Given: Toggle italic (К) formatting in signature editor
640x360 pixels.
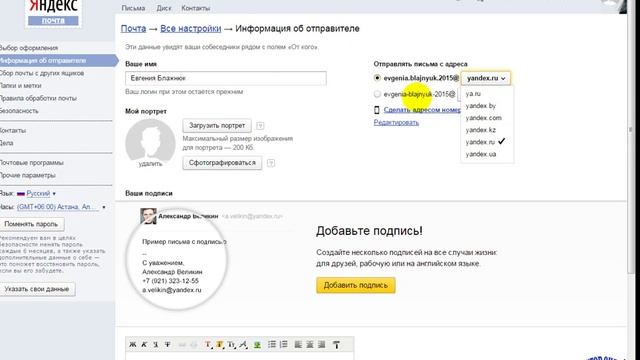Looking at the screenshot, I should (x=144, y=344).
